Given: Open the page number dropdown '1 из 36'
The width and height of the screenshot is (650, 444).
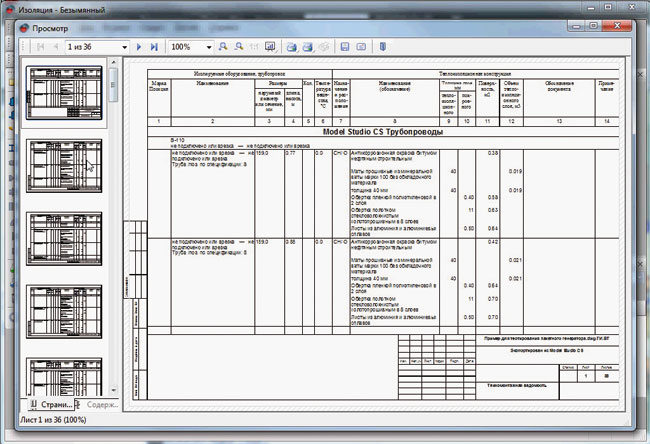Looking at the screenshot, I should [x=123, y=47].
